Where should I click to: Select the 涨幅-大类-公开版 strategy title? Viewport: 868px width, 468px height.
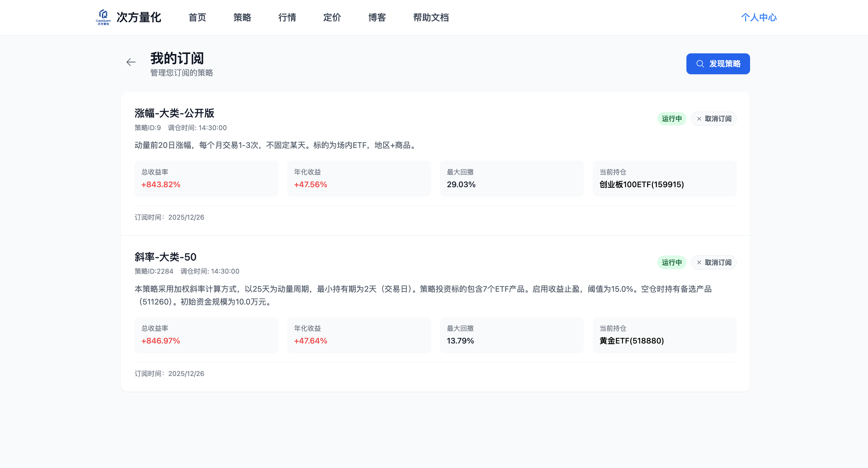click(x=174, y=114)
